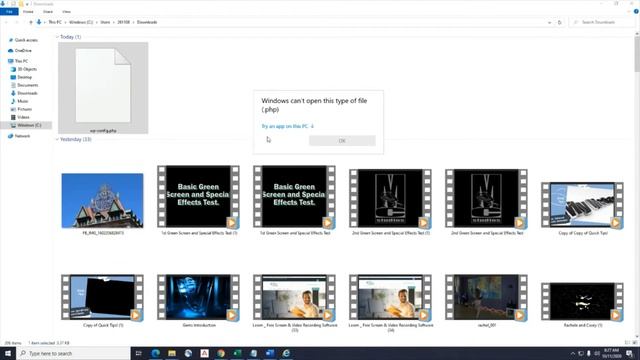Open the File Explorer help icon
This screenshot has height=360, width=640.
pyautogui.click(x=636, y=11)
